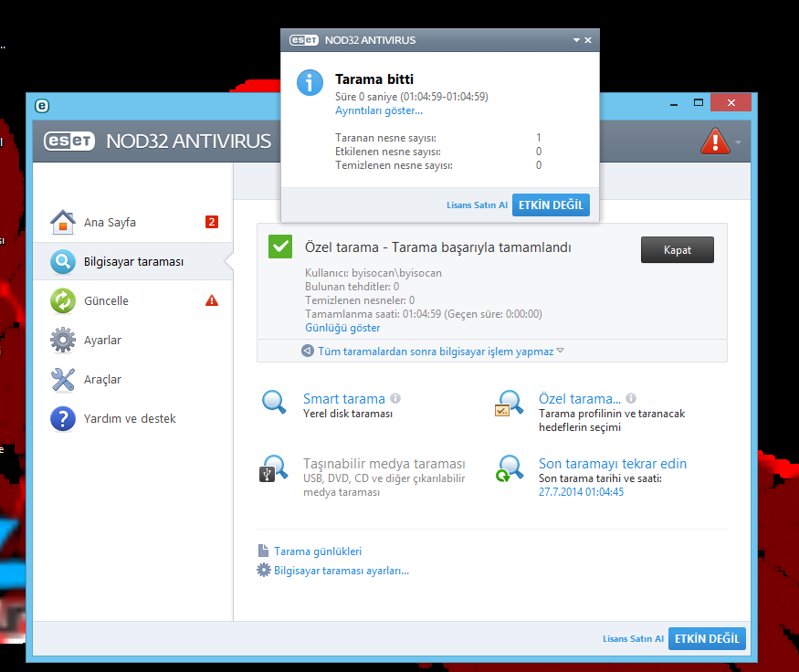Click last scan date 27.7.2014 01:04:45
The width and height of the screenshot is (799, 672).
pos(581,492)
